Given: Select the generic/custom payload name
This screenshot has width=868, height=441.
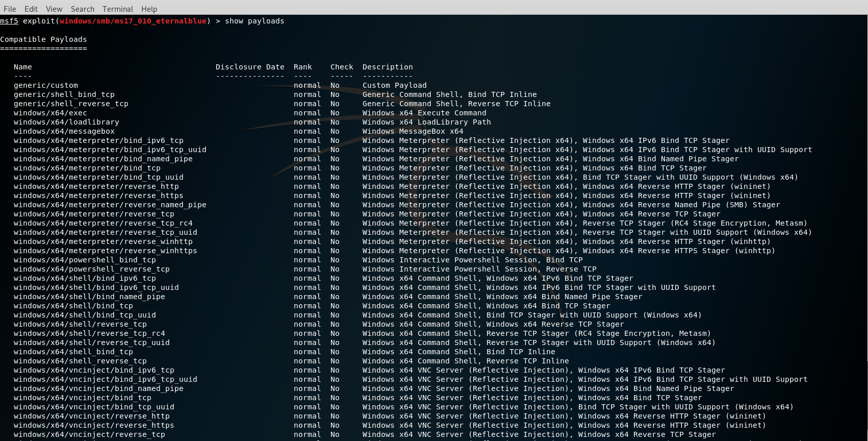Looking at the screenshot, I should [x=46, y=85].
